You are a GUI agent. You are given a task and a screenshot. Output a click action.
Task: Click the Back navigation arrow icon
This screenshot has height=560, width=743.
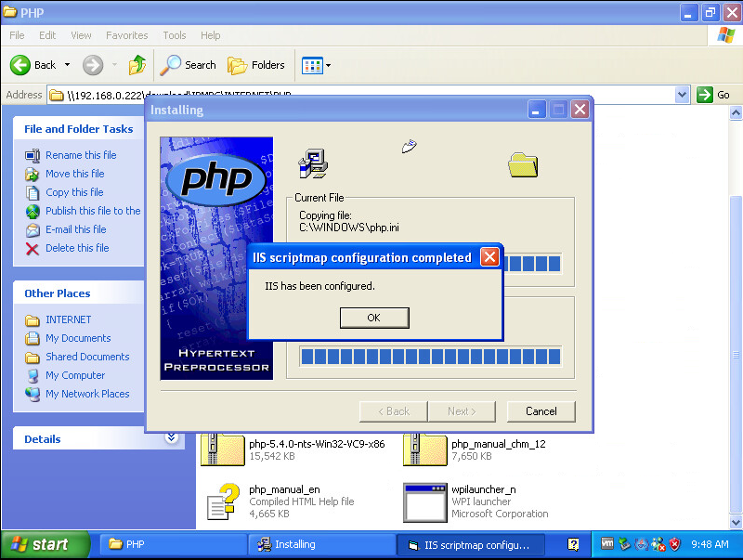[x=22, y=65]
